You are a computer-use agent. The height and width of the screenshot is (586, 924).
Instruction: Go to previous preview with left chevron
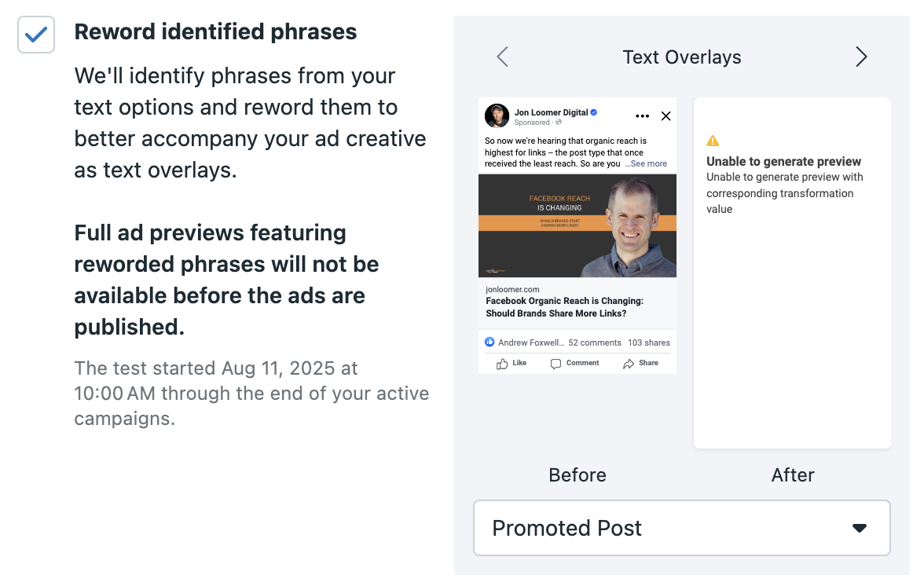click(x=502, y=57)
